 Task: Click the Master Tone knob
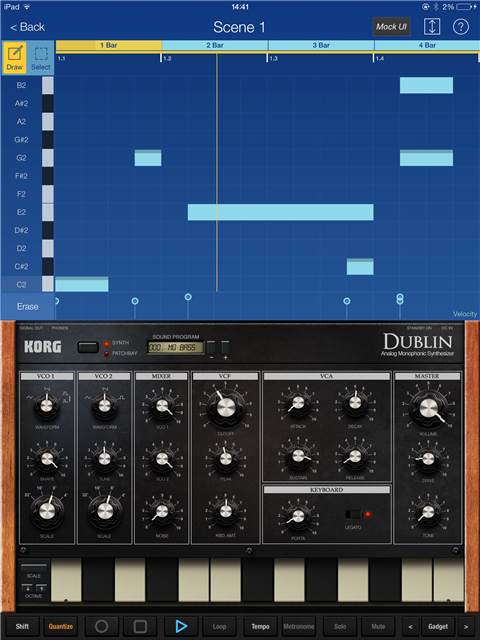(x=428, y=511)
